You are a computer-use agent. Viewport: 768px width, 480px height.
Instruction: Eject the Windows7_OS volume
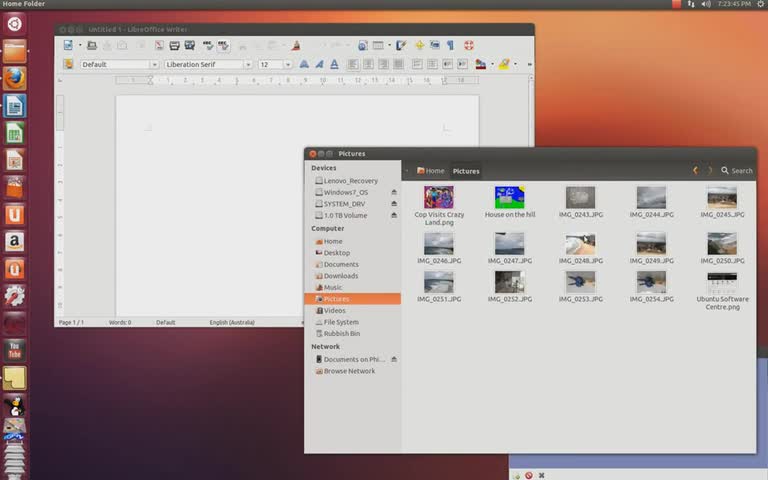[394, 192]
